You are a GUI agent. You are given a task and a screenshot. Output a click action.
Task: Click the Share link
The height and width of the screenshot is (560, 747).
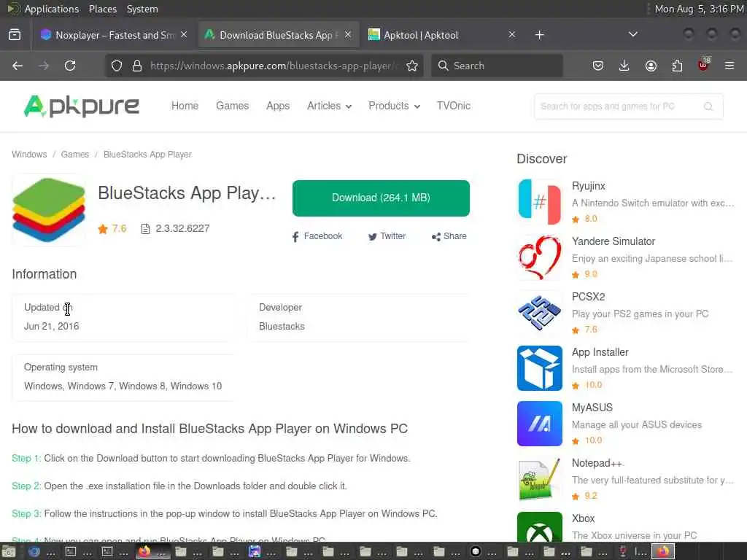pos(449,236)
